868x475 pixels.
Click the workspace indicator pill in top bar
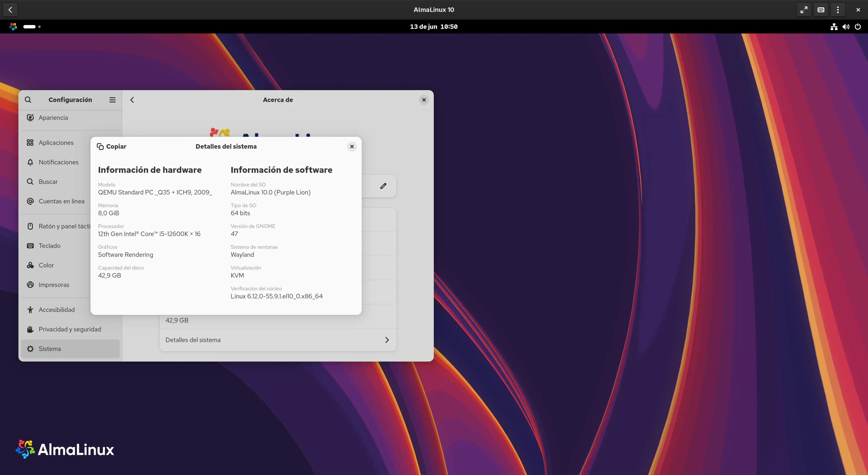click(x=29, y=27)
